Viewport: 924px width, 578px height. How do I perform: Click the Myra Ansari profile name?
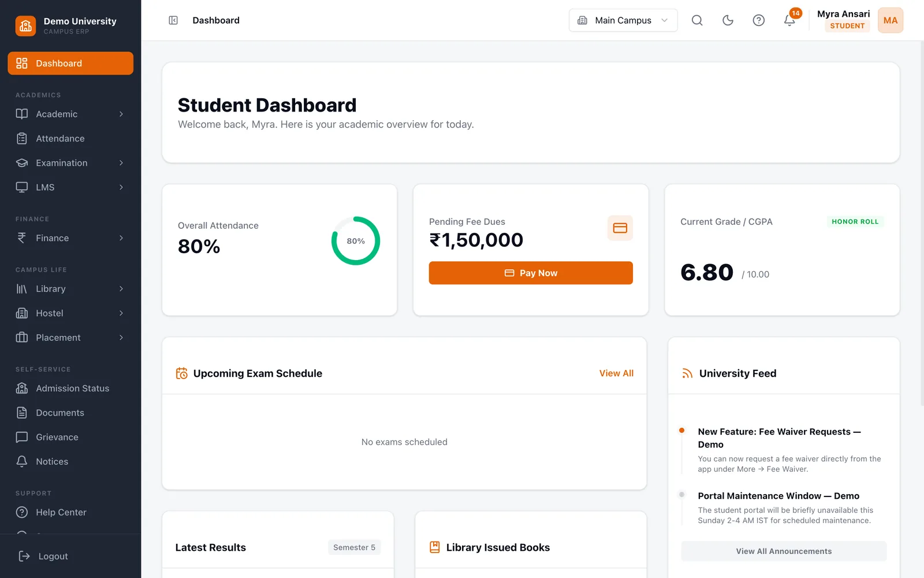843,14
